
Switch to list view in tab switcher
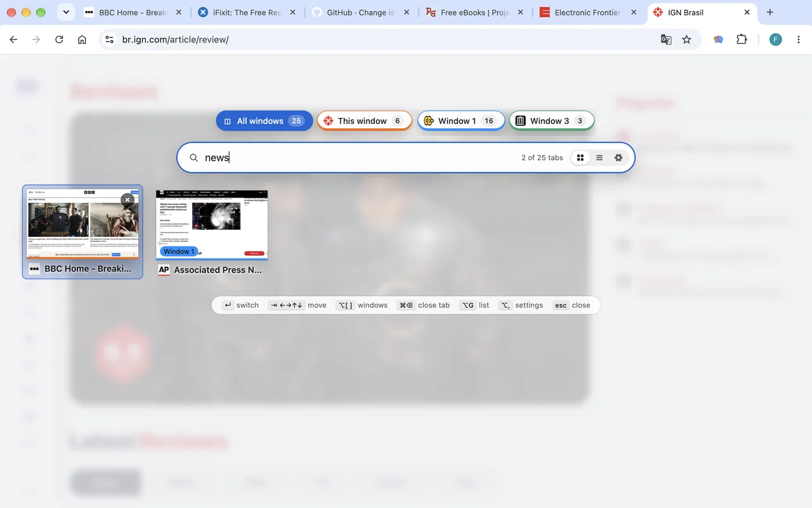599,157
